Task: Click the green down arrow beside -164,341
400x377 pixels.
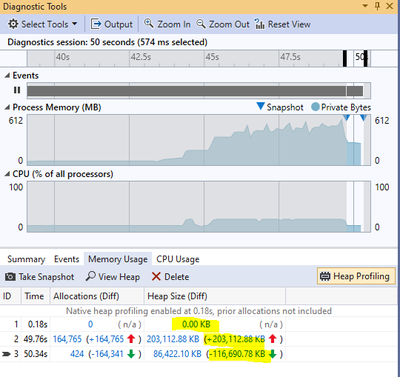Action: click(x=131, y=354)
